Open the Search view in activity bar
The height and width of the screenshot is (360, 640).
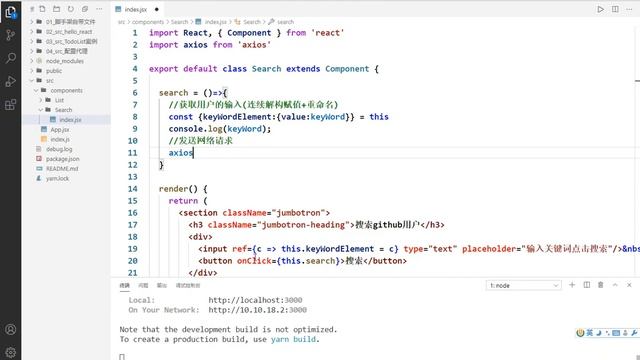(11, 58)
